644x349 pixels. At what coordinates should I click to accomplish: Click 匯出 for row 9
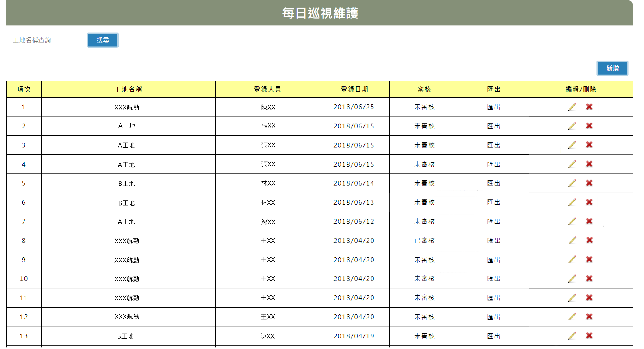494,260
